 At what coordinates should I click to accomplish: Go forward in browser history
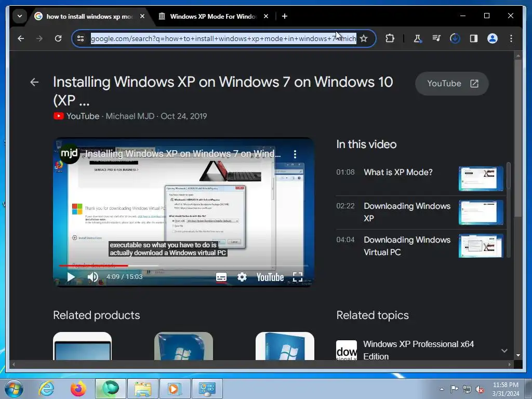click(39, 38)
